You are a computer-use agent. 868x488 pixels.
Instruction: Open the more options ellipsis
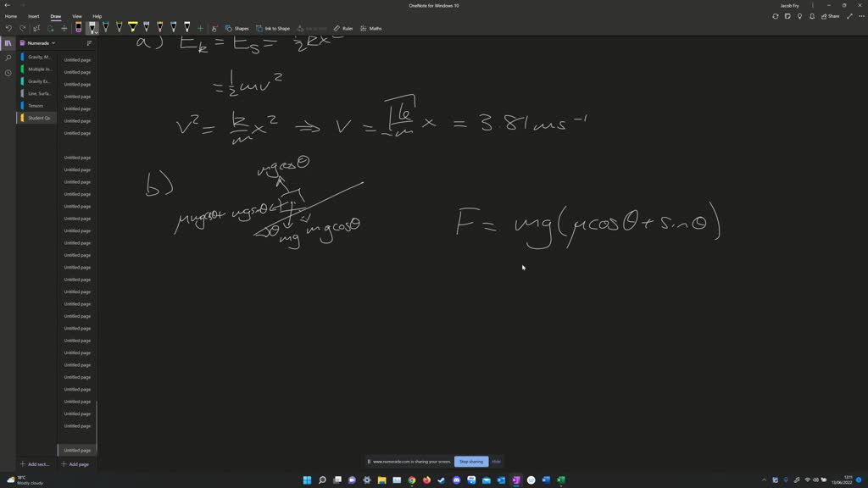[861, 17]
